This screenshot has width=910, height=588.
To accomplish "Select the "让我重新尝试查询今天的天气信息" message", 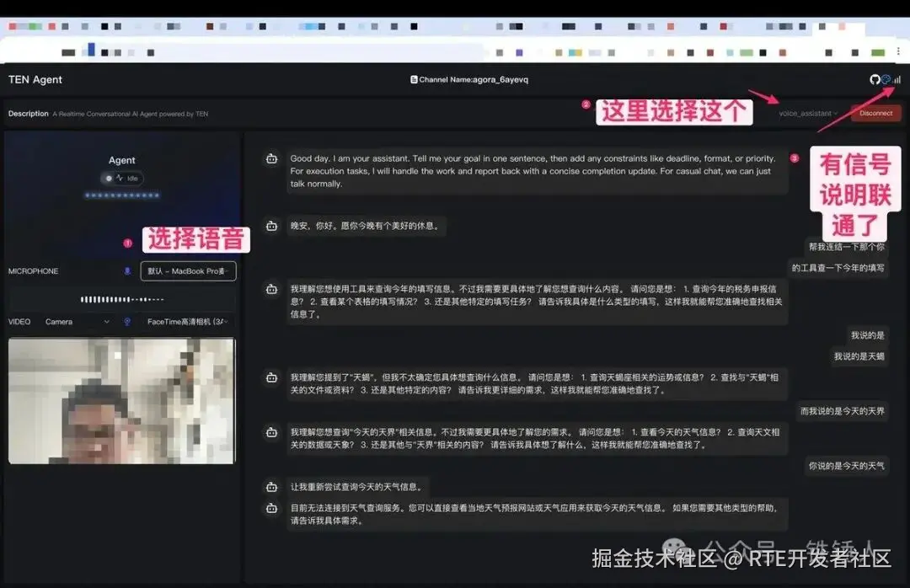I will 359,487.
